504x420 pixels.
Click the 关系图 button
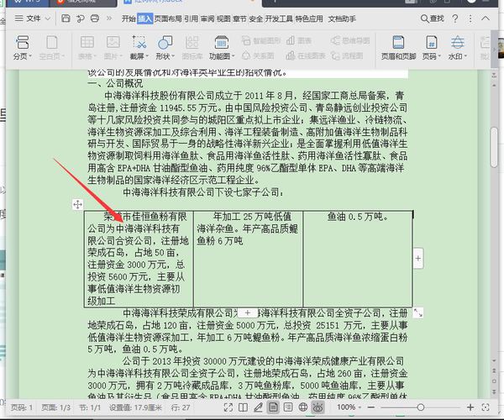point(258,56)
